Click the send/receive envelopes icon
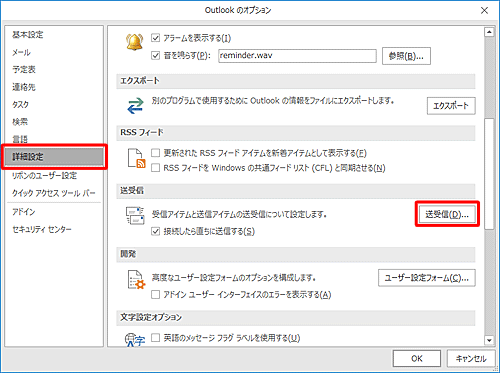Screen dimensions: 500x373 (x=135, y=216)
